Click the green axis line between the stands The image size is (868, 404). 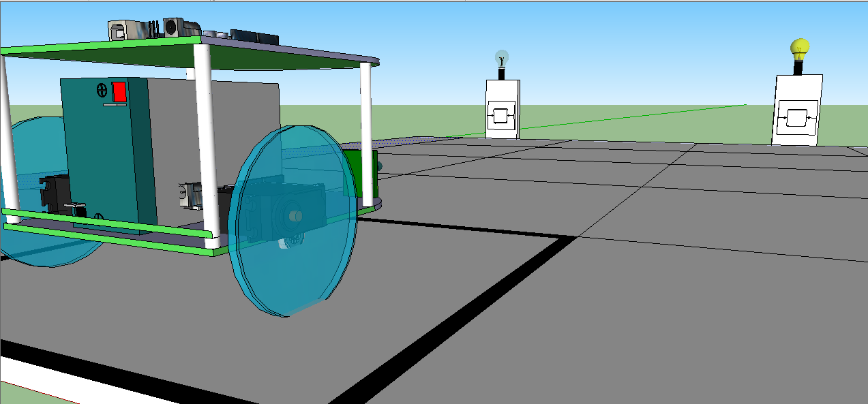(614, 119)
